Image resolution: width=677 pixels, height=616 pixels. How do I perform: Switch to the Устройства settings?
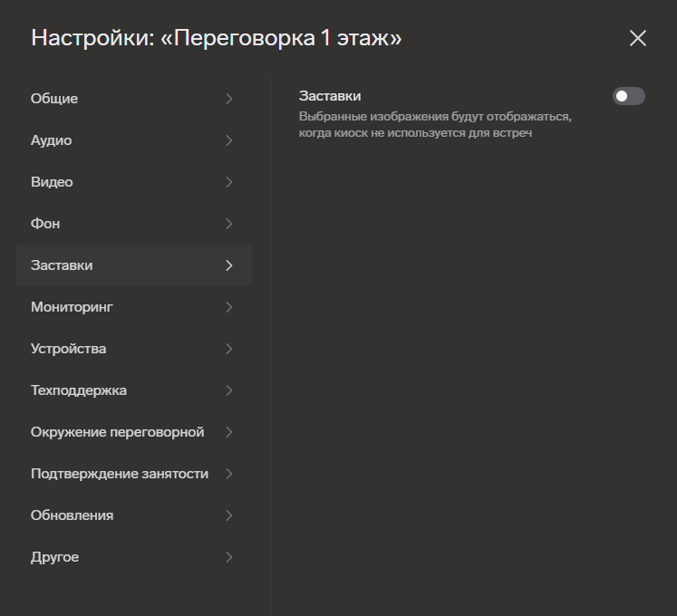point(68,349)
